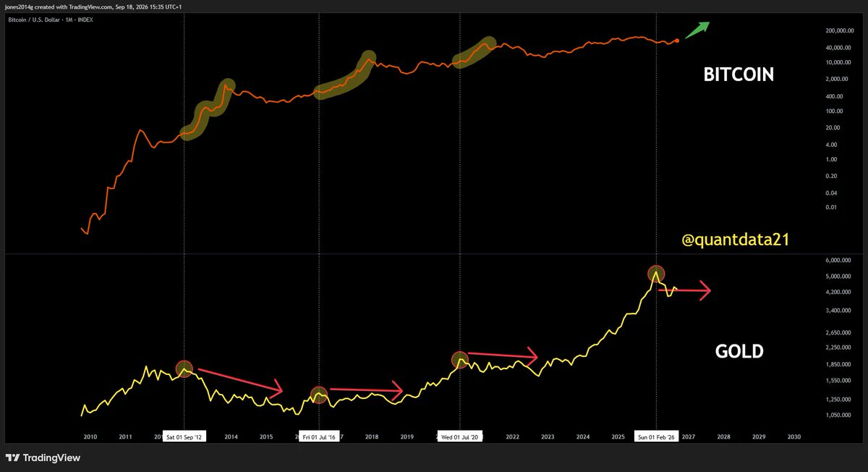Screen dimensions: 868x472
Task: Click the 2024 year on time axis
Action: pyautogui.click(x=583, y=437)
